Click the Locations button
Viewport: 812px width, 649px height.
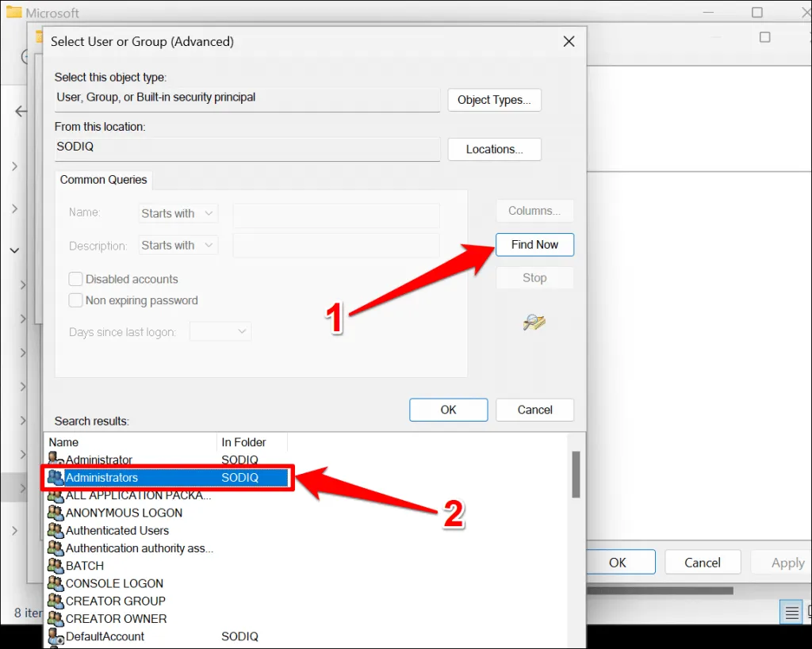point(494,149)
